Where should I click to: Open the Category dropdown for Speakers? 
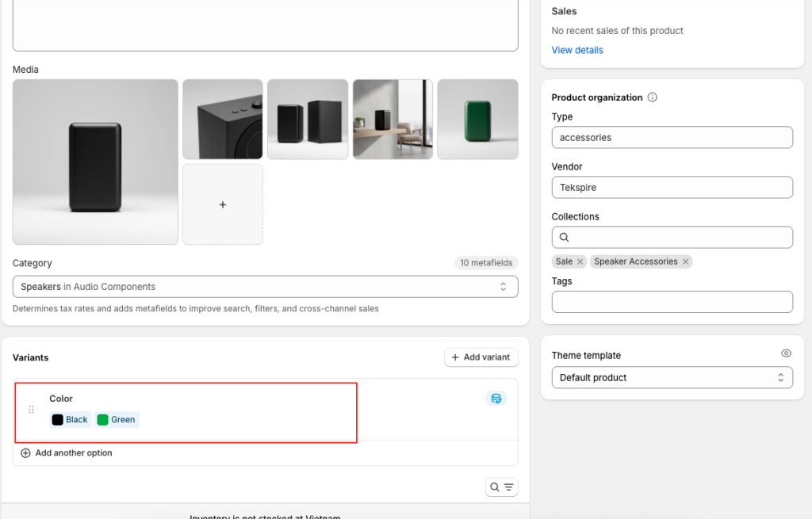(x=265, y=287)
